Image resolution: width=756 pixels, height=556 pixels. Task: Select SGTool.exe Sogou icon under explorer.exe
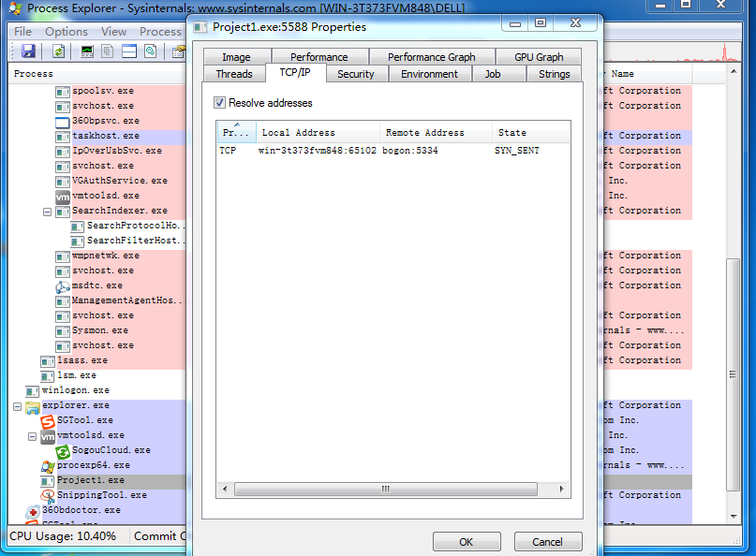coord(47,420)
